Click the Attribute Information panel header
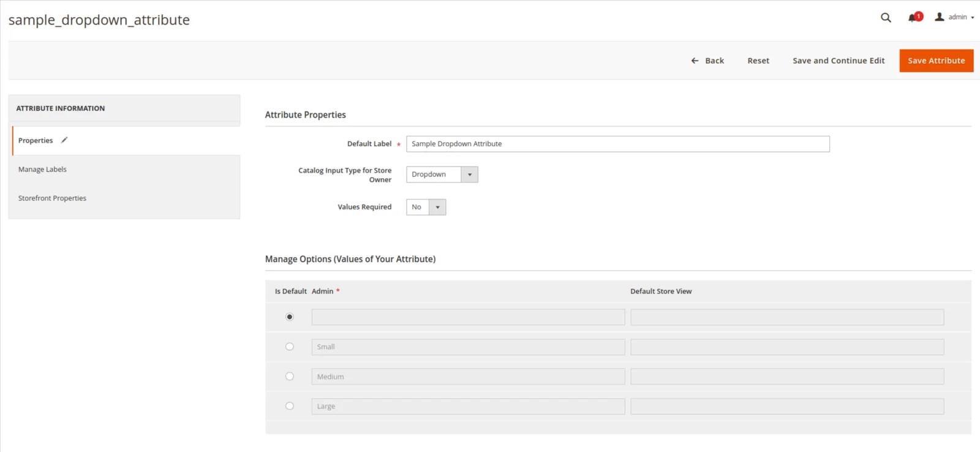This screenshot has height=452, width=980. 124,108
